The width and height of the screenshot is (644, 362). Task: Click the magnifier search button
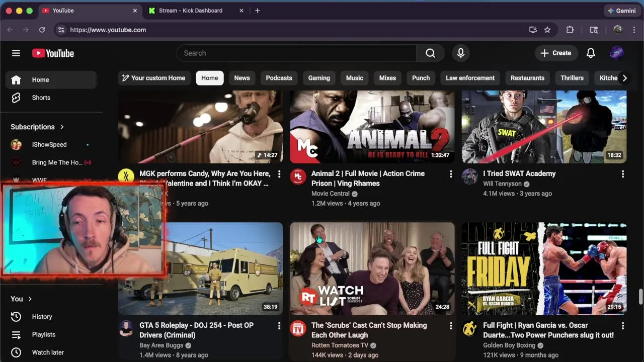coord(430,53)
